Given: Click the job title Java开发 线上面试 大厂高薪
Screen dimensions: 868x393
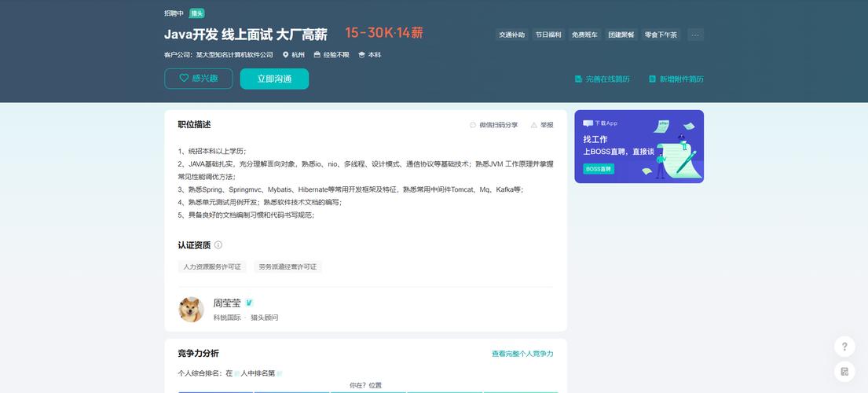Looking at the screenshot, I should pyautogui.click(x=246, y=35).
